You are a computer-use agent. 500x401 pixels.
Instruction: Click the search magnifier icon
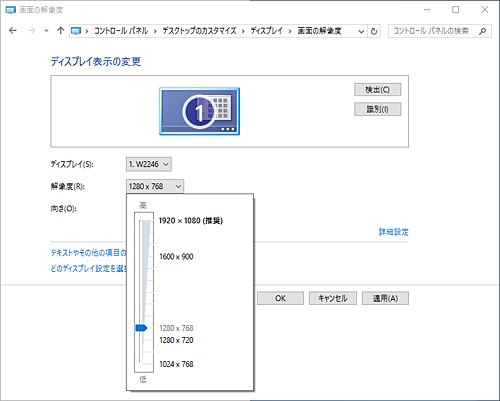click(482, 31)
